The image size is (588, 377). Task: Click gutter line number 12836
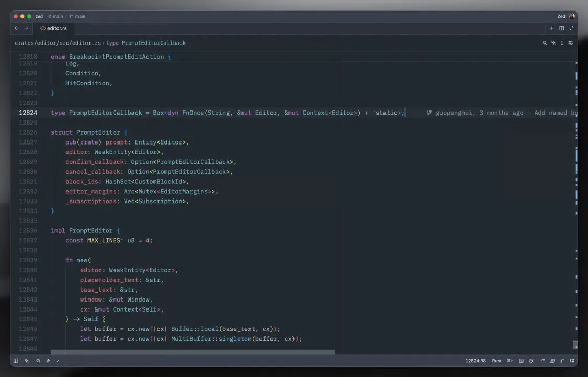pyautogui.click(x=28, y=230)
